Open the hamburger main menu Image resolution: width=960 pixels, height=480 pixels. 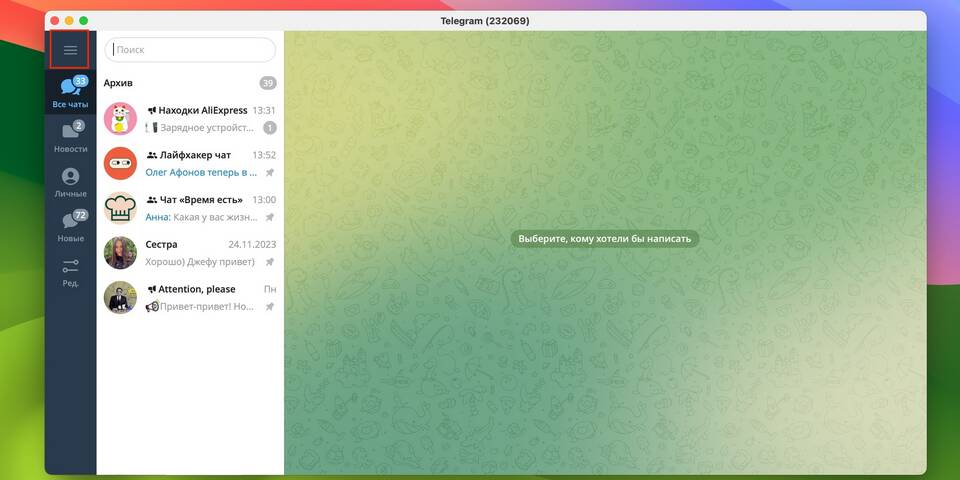pyautogui.click(x=70, y=50)
